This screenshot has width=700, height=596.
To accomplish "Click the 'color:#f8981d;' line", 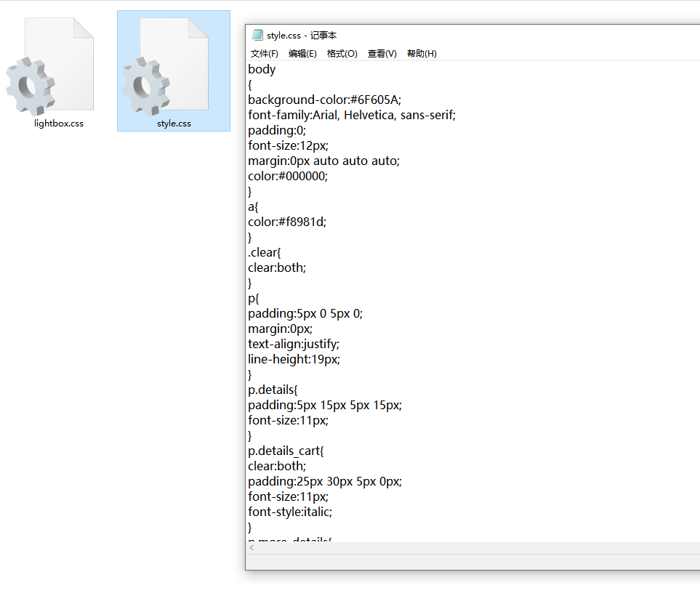I will click(287, 222).
